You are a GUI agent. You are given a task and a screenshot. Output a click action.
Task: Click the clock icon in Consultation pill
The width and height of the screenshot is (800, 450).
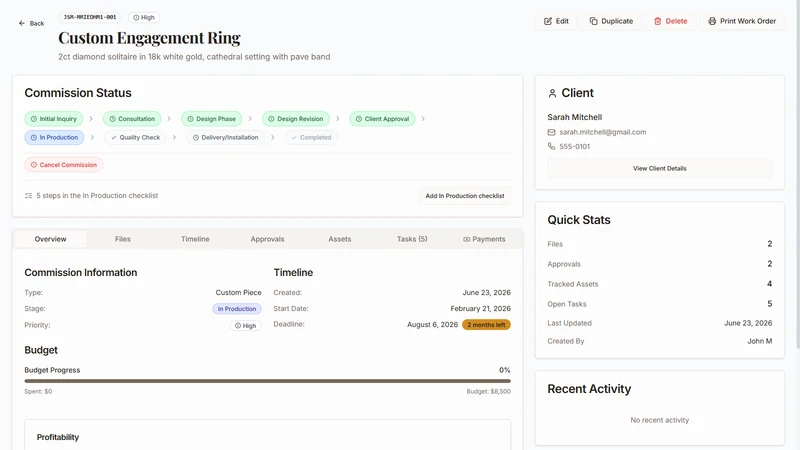pos(112,119)
